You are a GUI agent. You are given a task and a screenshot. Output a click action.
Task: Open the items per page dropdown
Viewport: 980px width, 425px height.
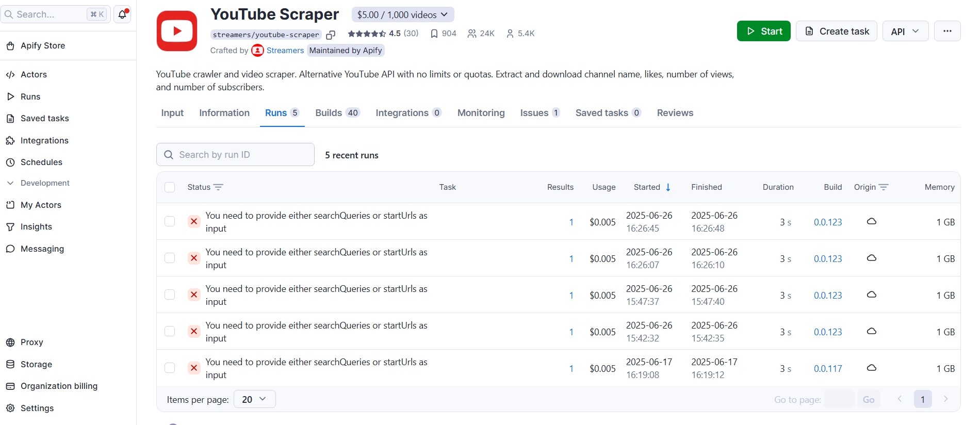255,399
